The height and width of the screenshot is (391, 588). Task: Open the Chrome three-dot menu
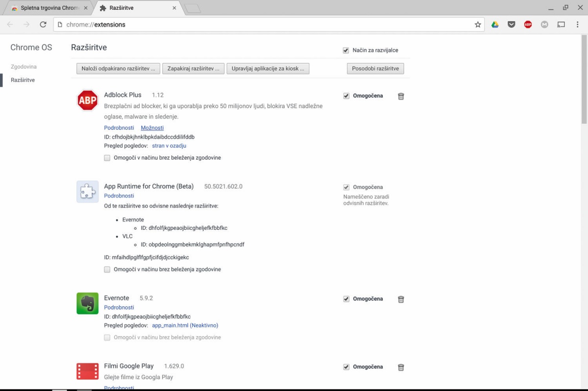(x=578, y=24)
